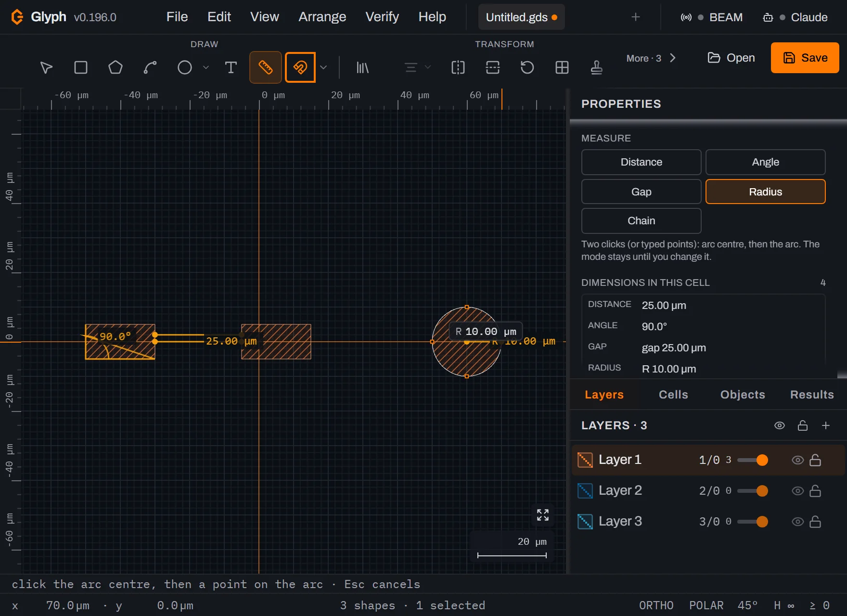Lock Layer 3 with its padlock icon
Screen dimensions: 847x616
(x=815, y=522)
